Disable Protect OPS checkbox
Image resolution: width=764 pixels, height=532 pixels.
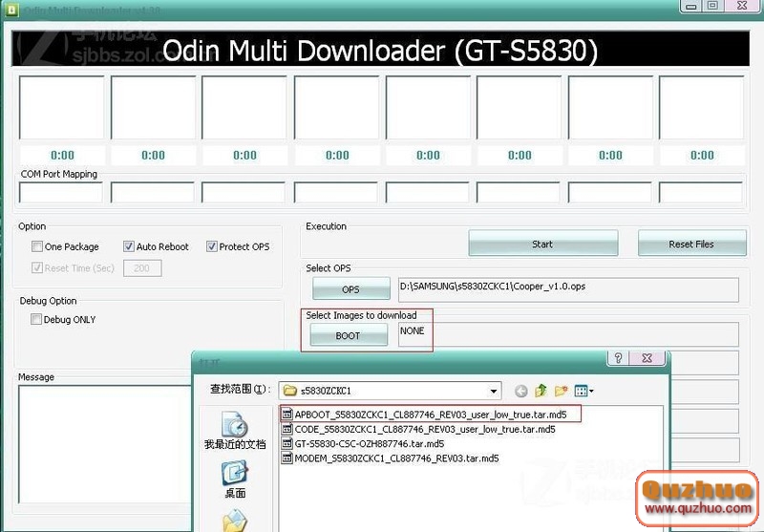coord(211,246)
